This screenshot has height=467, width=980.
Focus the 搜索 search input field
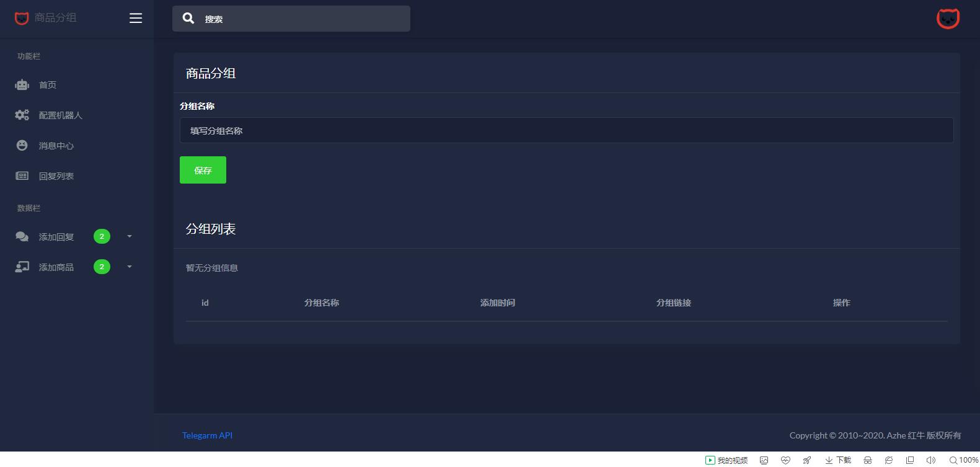291,19
